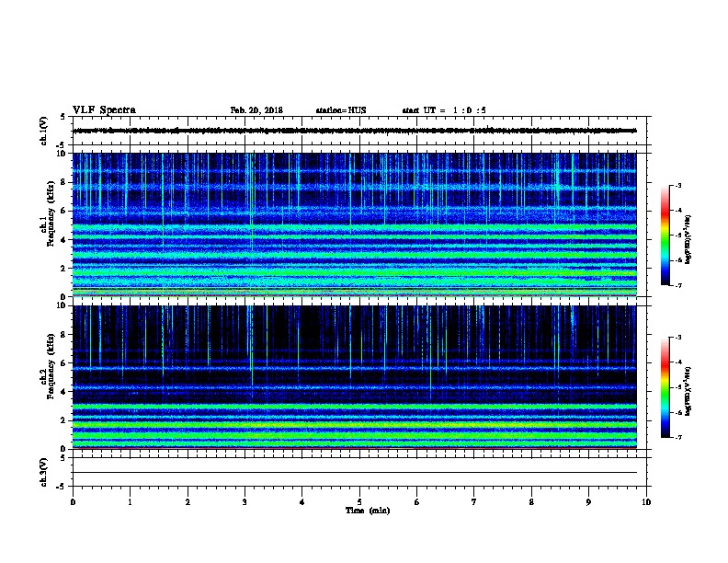Click the "10" tick on the time axis

(646, 501)
